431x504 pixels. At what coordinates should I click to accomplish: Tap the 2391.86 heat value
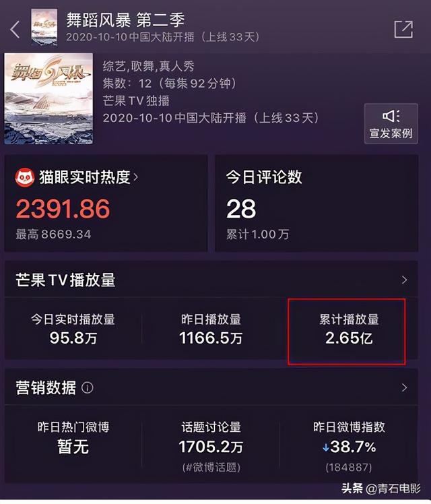pos(63,209)
